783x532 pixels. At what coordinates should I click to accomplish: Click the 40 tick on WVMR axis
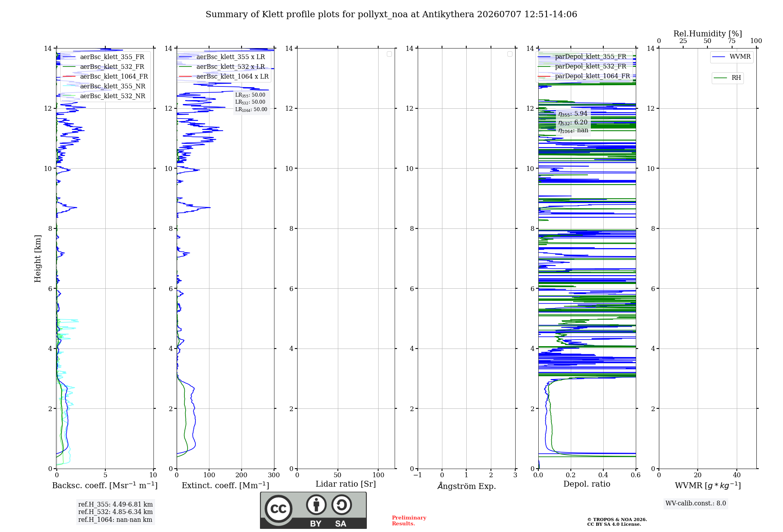(737, 475)
